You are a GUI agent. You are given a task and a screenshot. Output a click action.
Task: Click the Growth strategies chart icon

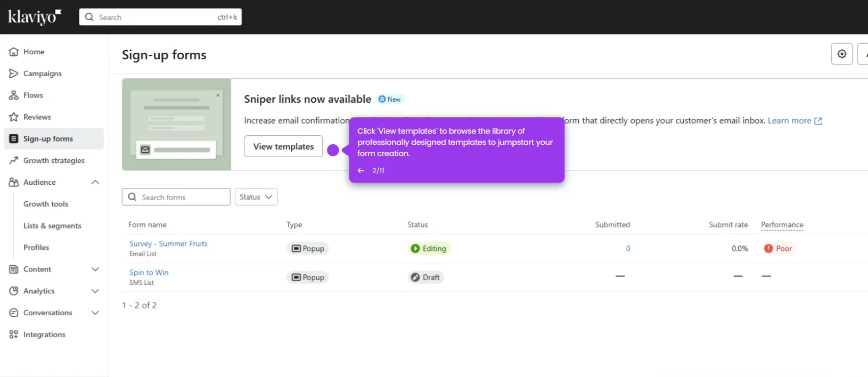[14, 160]
